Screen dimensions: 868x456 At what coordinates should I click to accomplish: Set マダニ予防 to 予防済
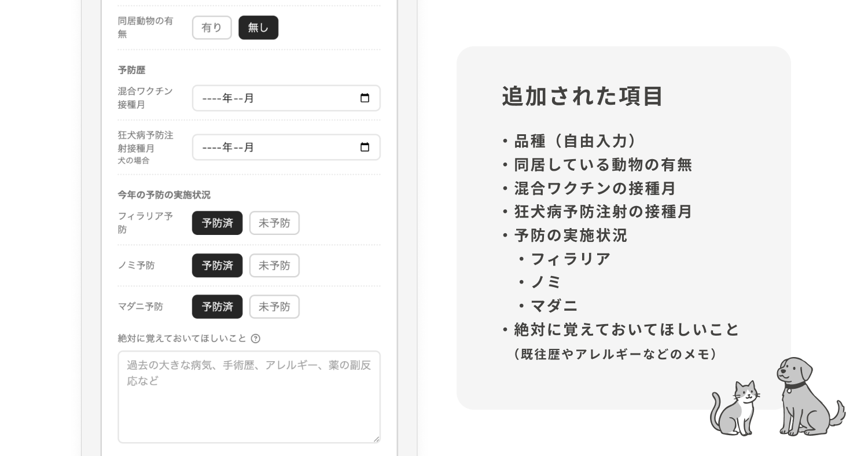coord(217,307)
